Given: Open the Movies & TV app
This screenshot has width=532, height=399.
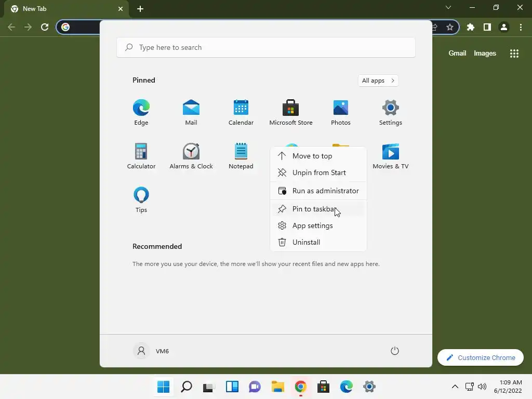Looking at the screenshot, I should tap(391, 156).
